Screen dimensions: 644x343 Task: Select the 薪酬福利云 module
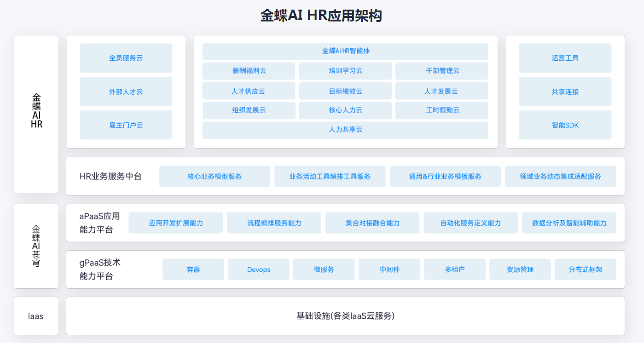pos(249,71)
